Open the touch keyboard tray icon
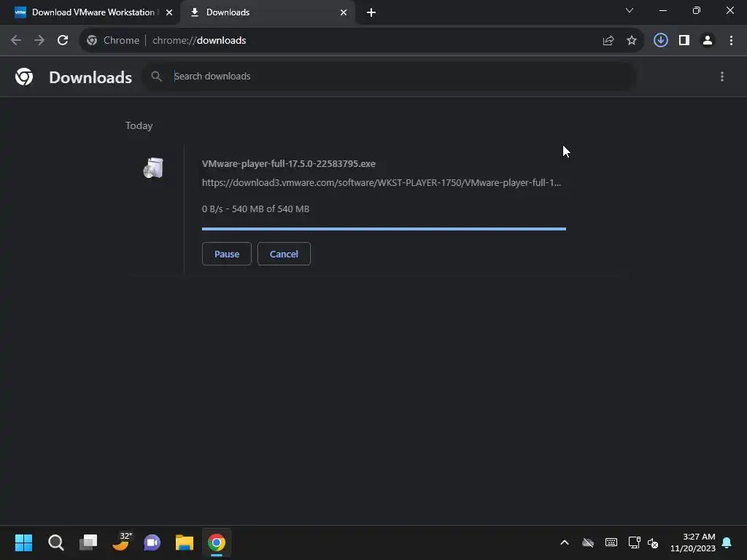 [611, 542]
